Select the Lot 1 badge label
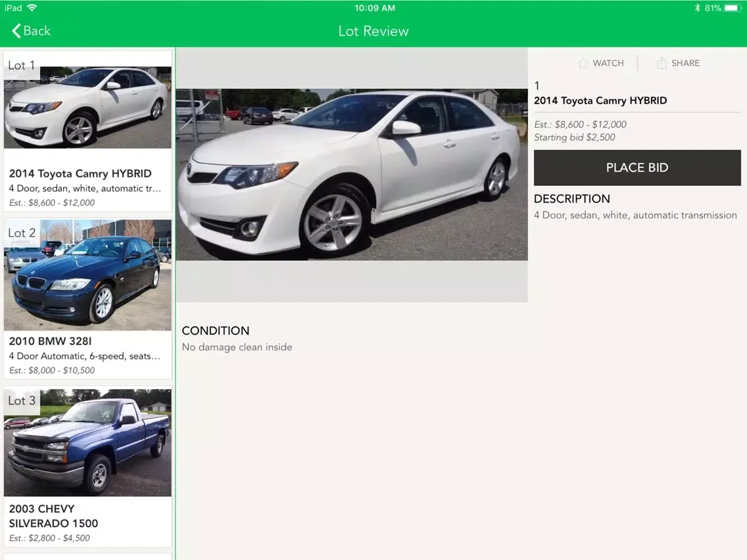 point(22,65)
